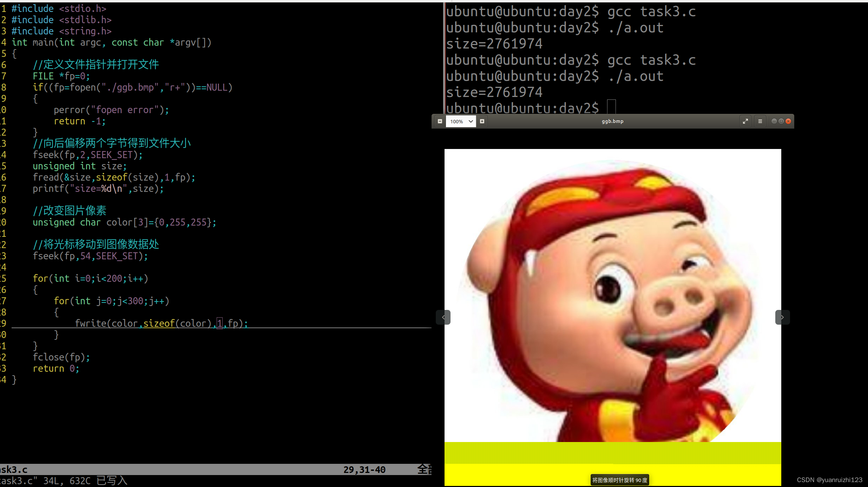Click the fopen("./ggb.bmp","r+") line
The width and height of the screenshot is (868, 487).
pos(133,87)
